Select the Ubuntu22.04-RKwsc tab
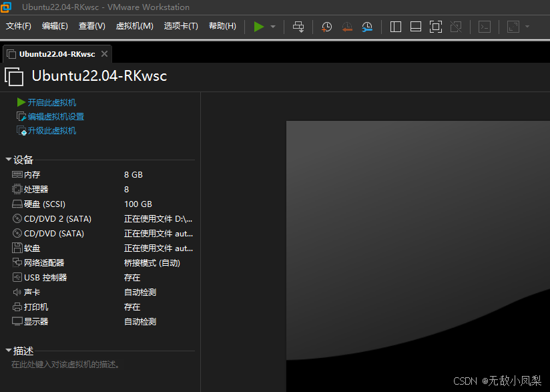 click(x=57, y=54)
